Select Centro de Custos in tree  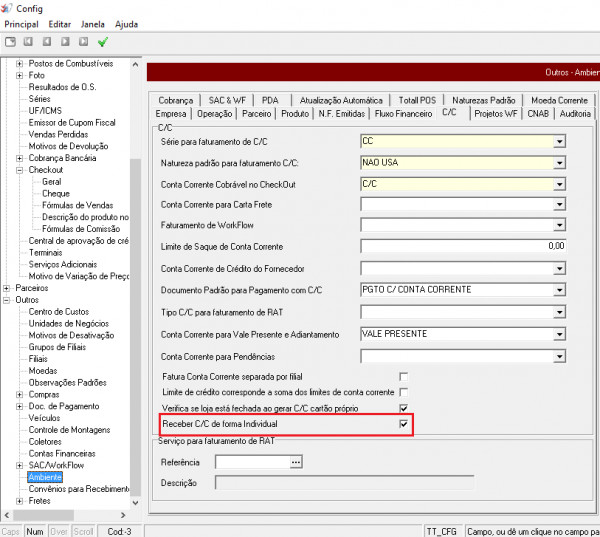pos(60,312)
